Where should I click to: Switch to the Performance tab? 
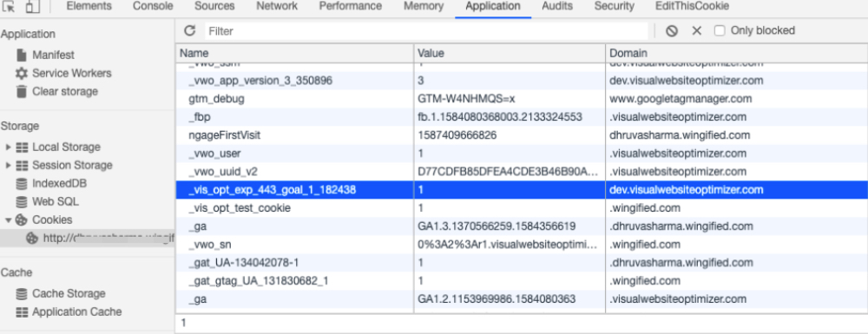(x=351, y=6)
